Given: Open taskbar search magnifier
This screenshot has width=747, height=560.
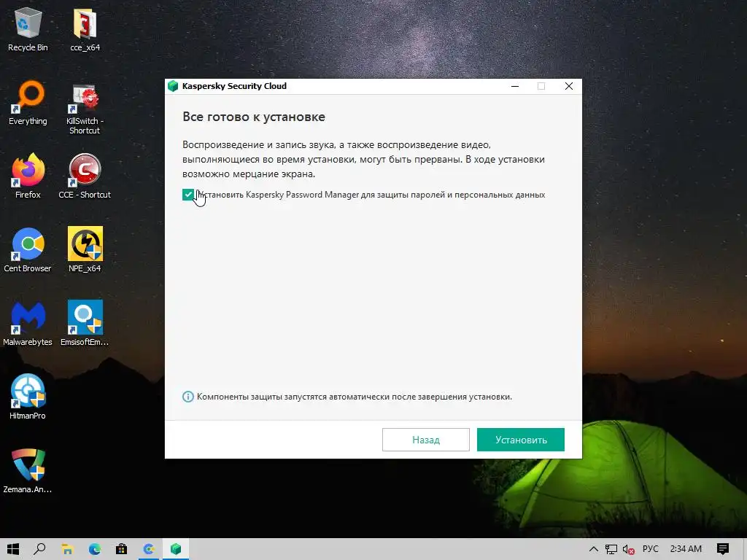Looking at the screenshot, I should pyautogui.click(x=39, y=549).
